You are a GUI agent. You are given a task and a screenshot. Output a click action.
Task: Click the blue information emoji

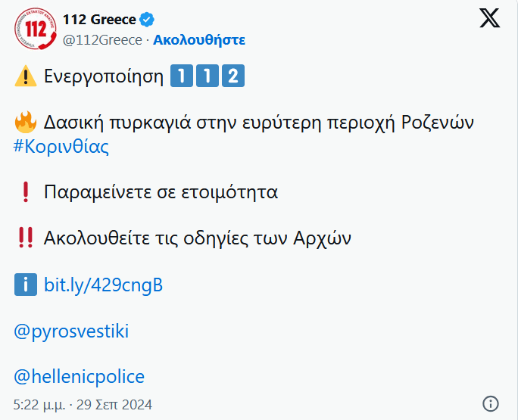point(25,285)
